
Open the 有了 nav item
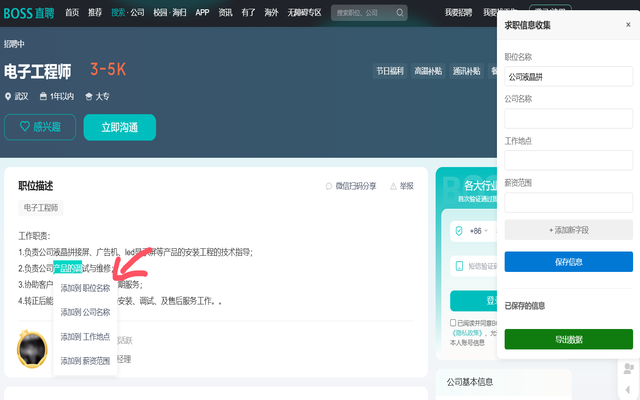pyautogui.click(x=248, y=13)
